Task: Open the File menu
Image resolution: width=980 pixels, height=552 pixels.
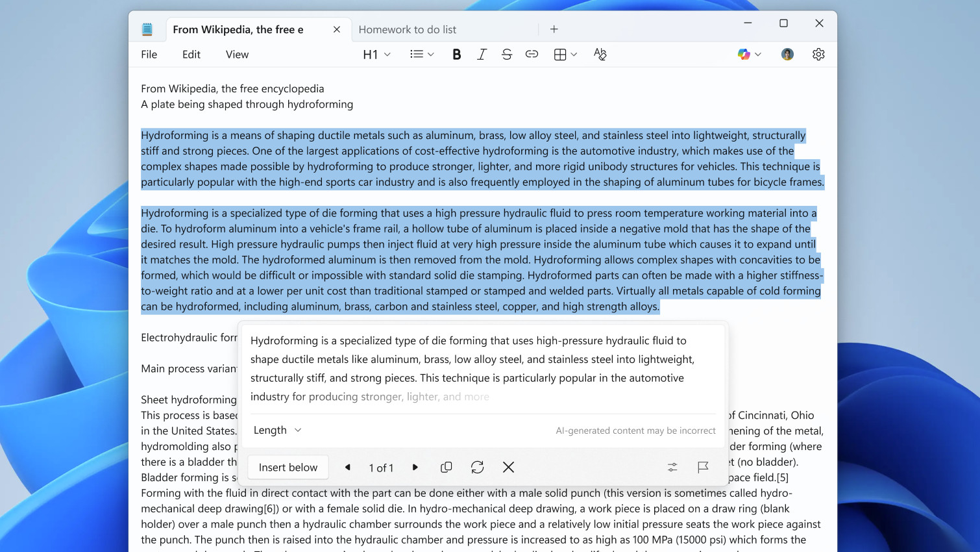Action: point(149,54)
